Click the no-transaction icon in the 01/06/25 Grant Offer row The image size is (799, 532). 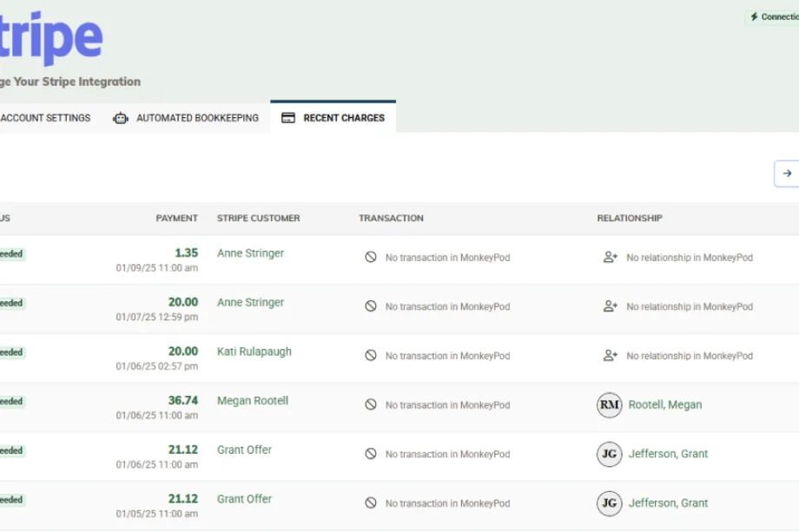tap(371, 454)
